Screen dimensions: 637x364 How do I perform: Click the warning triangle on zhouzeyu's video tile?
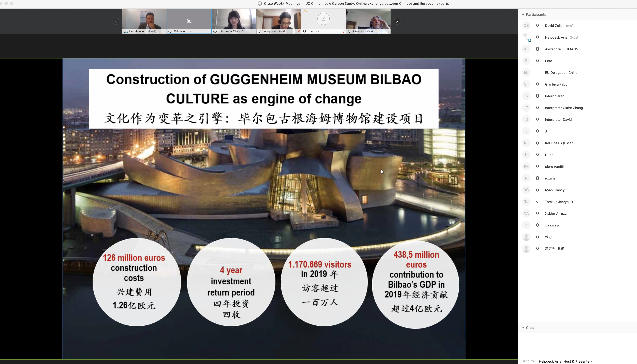click(x=305, y=11)
